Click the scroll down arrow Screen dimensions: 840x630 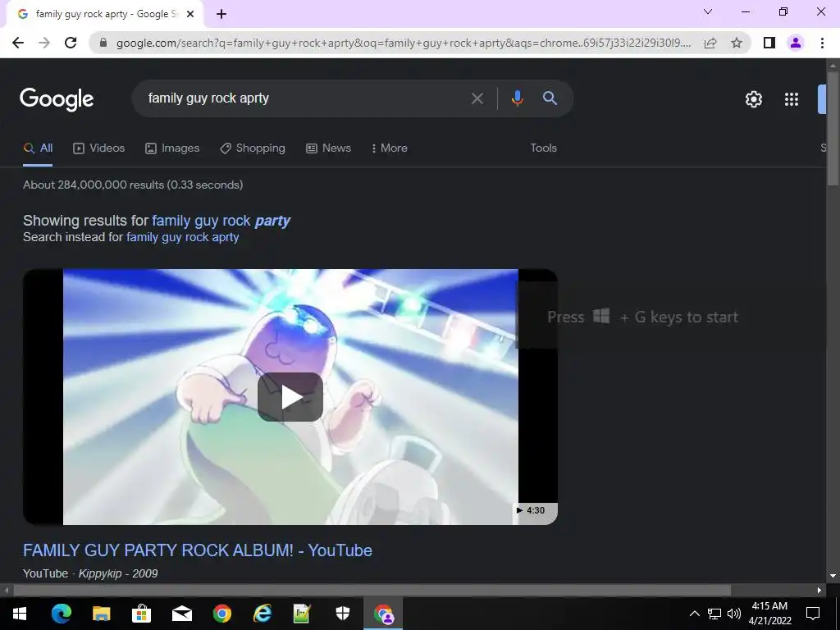click(833, 577)
